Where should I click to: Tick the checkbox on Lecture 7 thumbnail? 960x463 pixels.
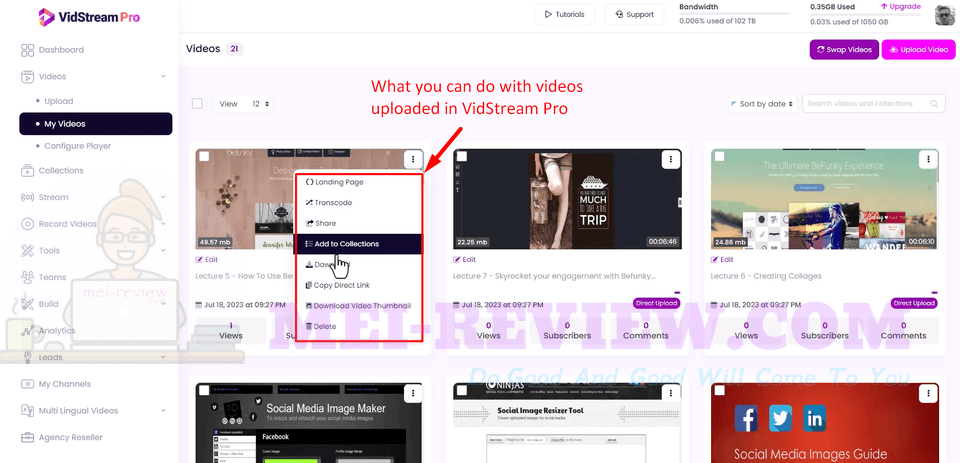pyautogui.click(x=462, y=157)
